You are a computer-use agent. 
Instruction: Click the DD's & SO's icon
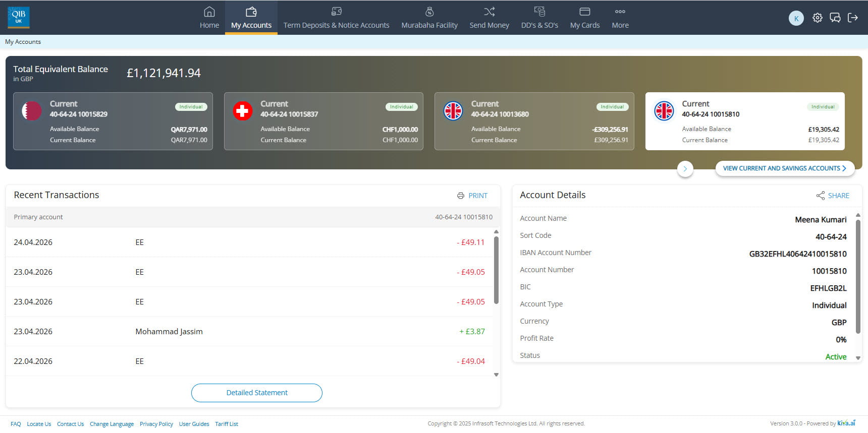pos(539,12)
